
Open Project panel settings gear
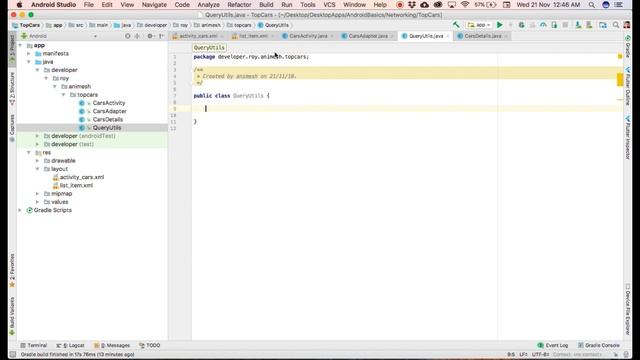[150, 36]
